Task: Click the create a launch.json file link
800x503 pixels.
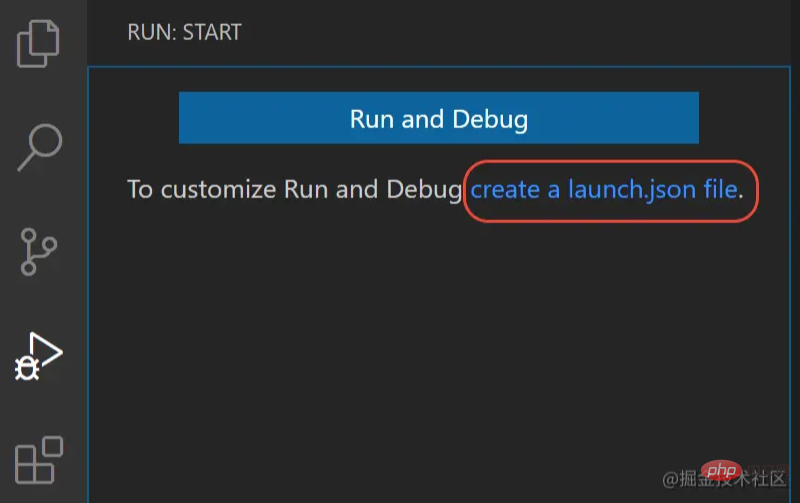Action: coord(604,189)
